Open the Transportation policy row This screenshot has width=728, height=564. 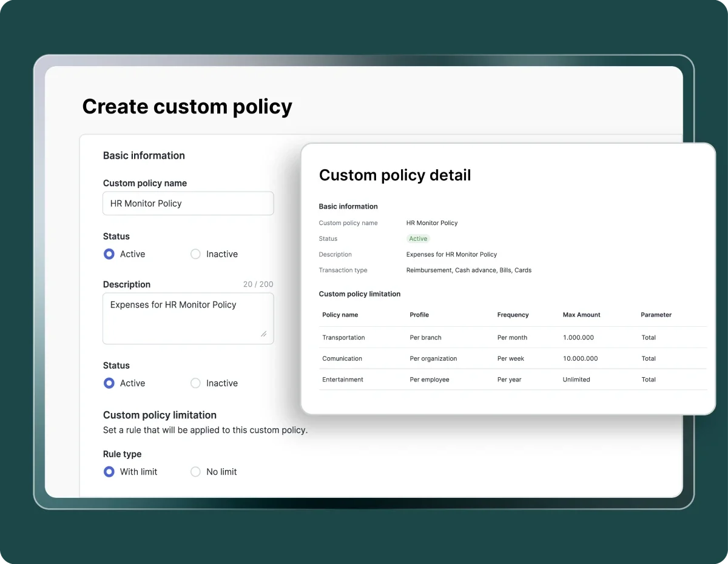click(x=343, y=338)
